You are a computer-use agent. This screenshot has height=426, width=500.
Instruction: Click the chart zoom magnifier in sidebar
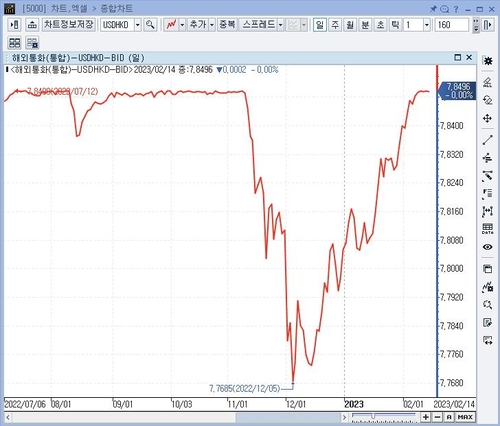click(x=488, y=304)
